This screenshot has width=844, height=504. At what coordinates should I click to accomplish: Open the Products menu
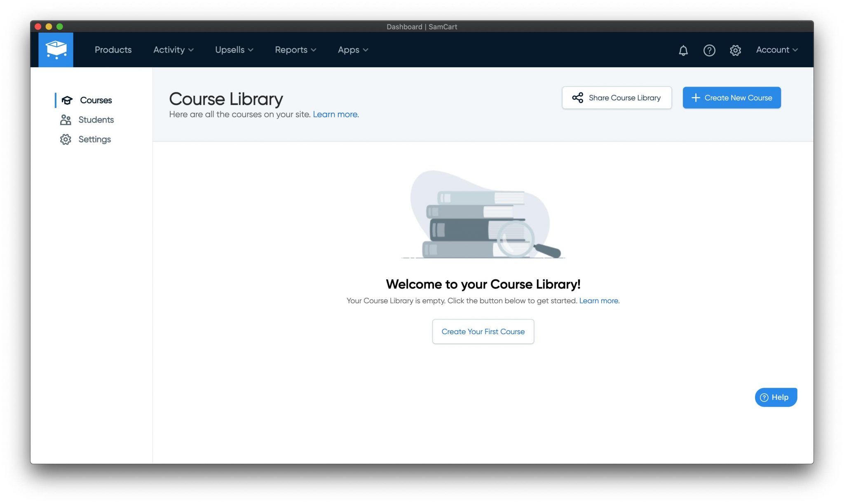point(113,50)
